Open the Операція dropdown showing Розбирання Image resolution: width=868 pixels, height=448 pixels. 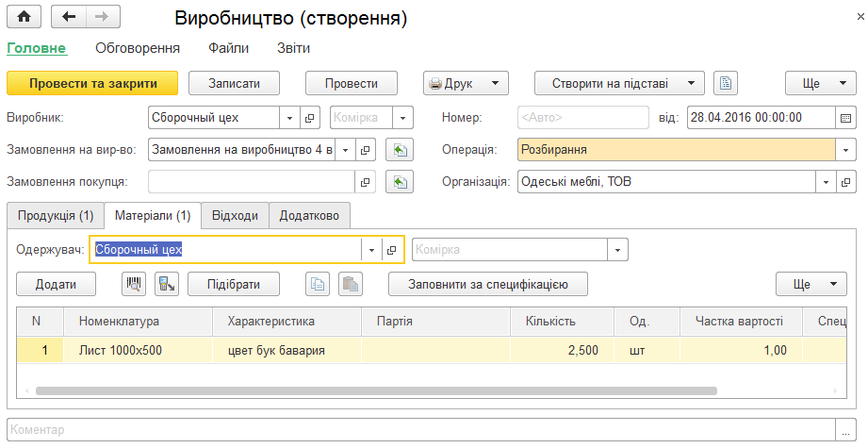point(845,150)
